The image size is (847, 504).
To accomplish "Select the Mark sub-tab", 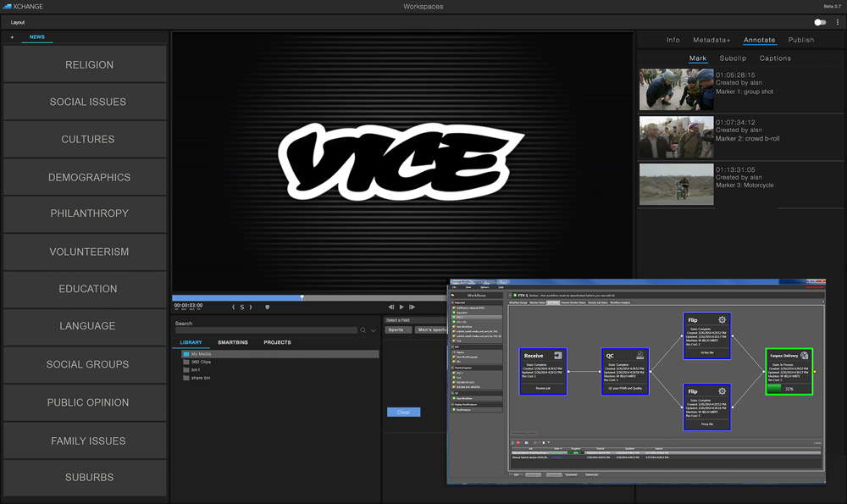I will click(x=697, y=58).
